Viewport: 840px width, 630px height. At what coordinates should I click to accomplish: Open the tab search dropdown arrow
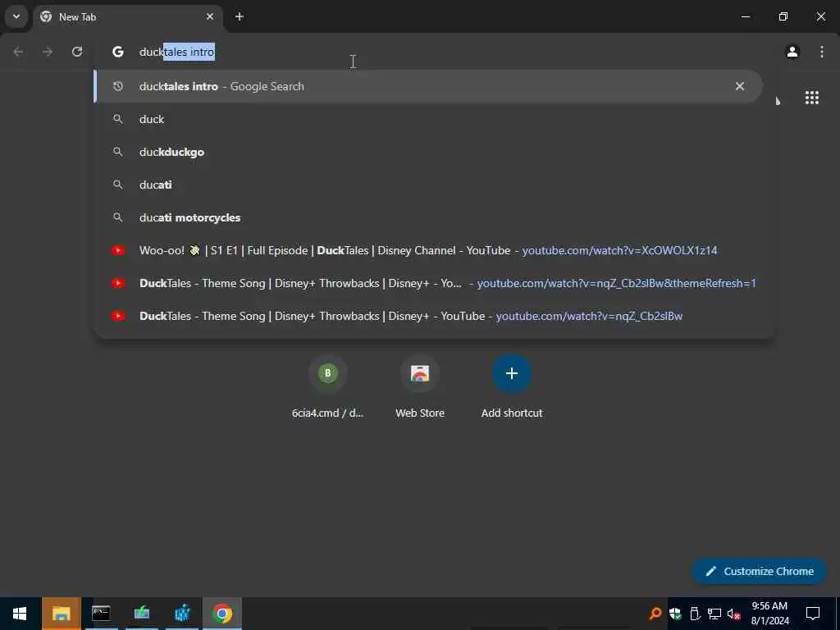pyautogui.click(x=16, y=16)
